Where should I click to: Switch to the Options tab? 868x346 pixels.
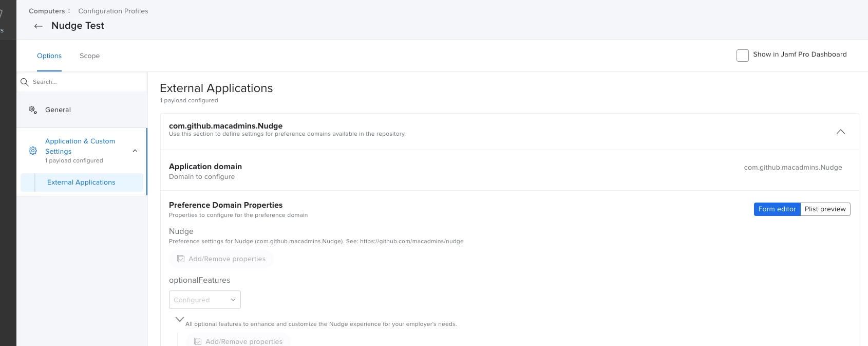point(49,56)
